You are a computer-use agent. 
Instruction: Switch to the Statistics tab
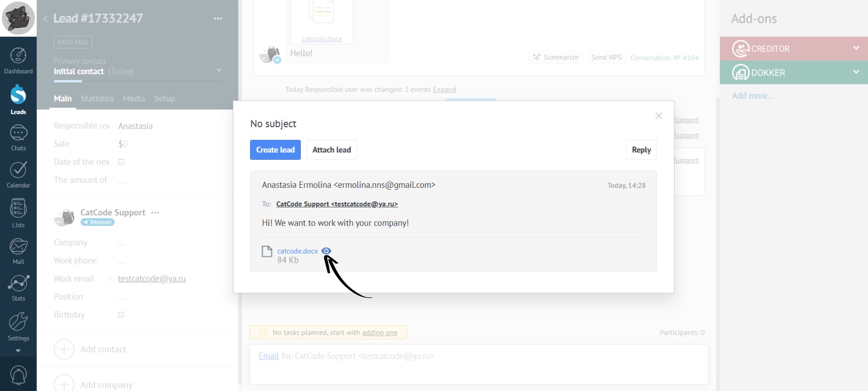[x=97, y=98]
